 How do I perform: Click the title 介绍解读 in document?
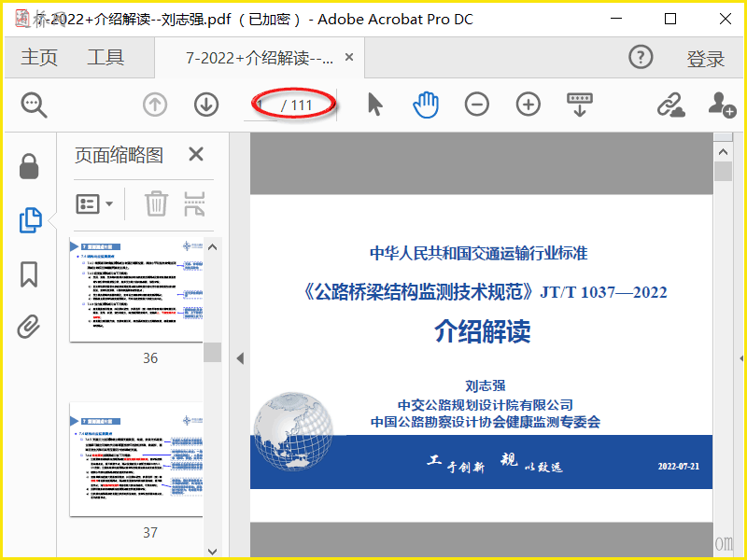point(482,331)
